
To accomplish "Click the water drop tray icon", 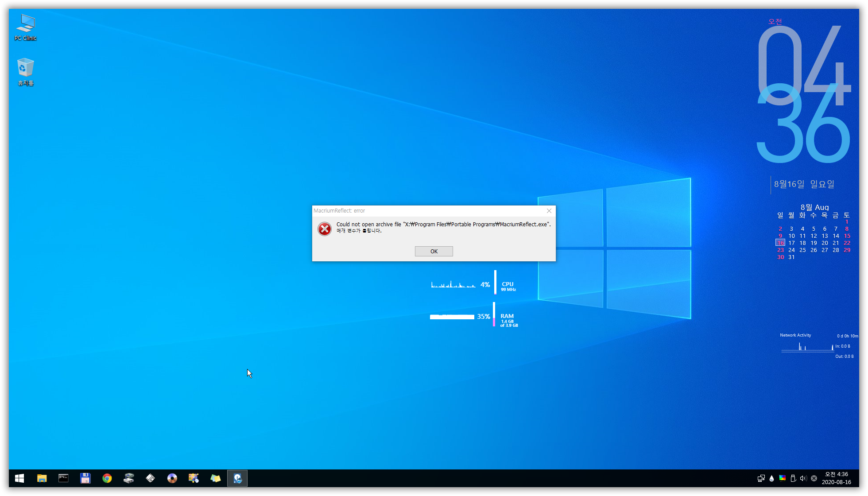I will [771, 478].
